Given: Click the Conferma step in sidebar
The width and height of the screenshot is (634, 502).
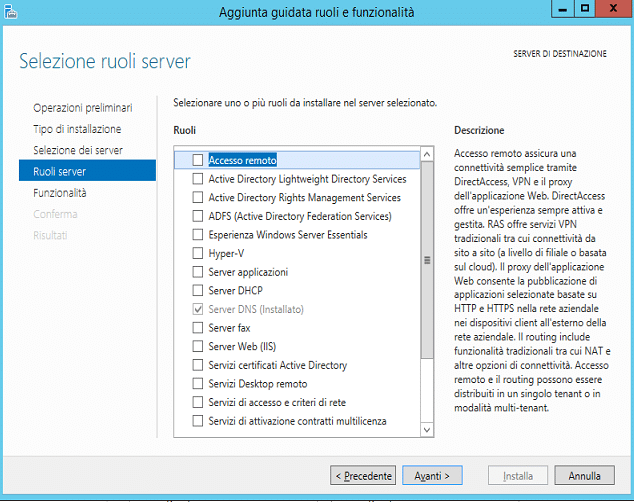Looking at the screenshot, I should [55, 214].
